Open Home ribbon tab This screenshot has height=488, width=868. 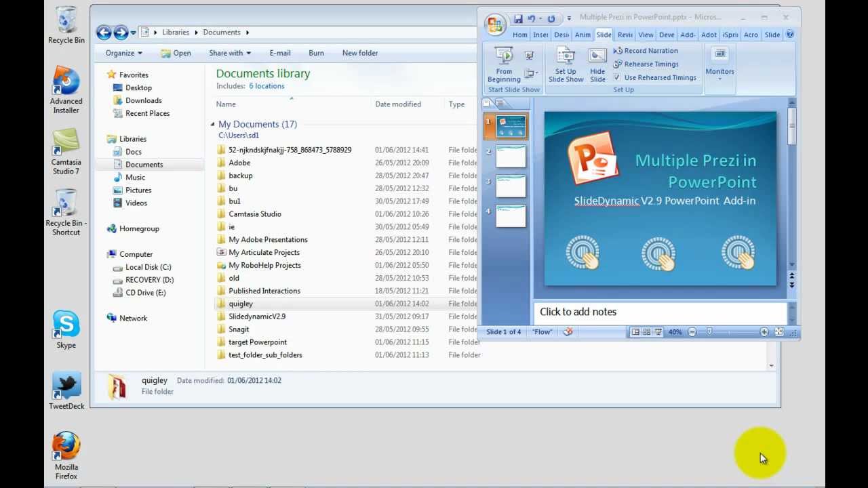point(519,35)
